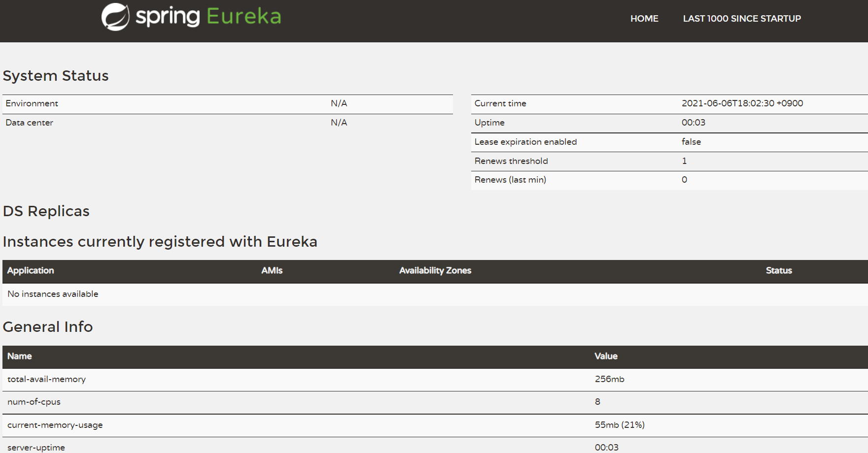868x453 pixels.
Task: Click the Spring leaf logo icon
Action: (115, 17)
